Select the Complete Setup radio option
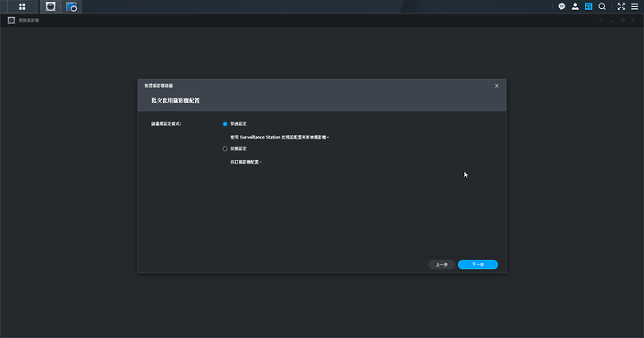Screen dimensions: 644x338 point(225,148)
